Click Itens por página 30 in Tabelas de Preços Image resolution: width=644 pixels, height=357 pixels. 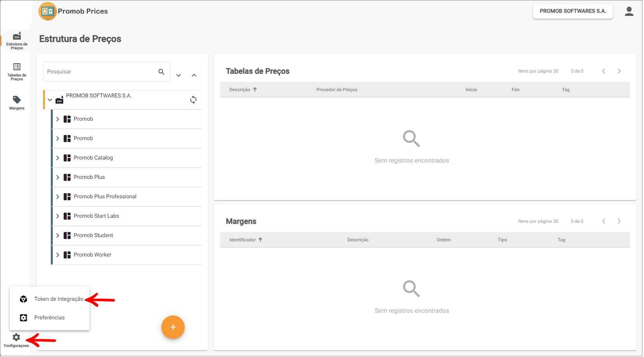pos(538,71)
